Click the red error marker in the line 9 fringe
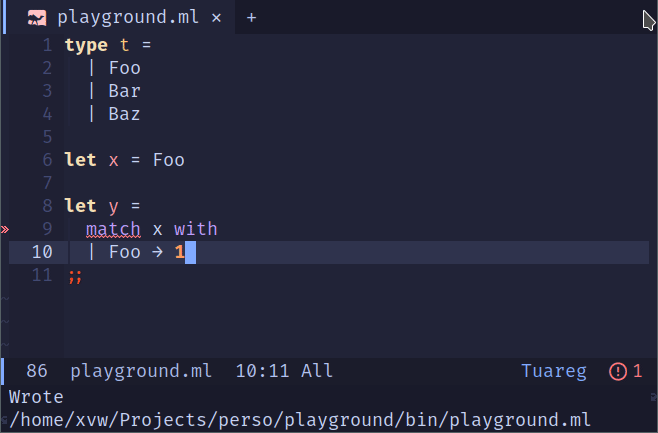This screenshot has height=433, width=658. [x=4, y=229]
